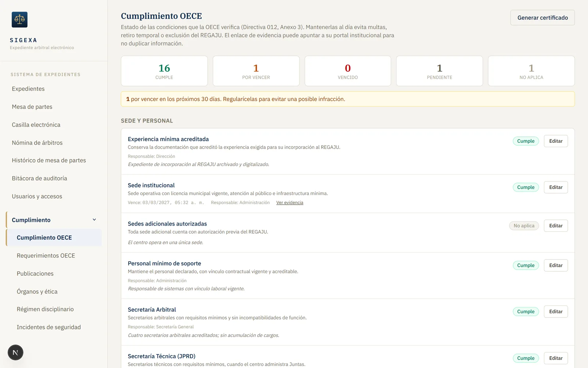This screenshot has height=368, width=588.
Task: Click 'El centro opera en una única sede' note
Action: click(x=165, y=243)
